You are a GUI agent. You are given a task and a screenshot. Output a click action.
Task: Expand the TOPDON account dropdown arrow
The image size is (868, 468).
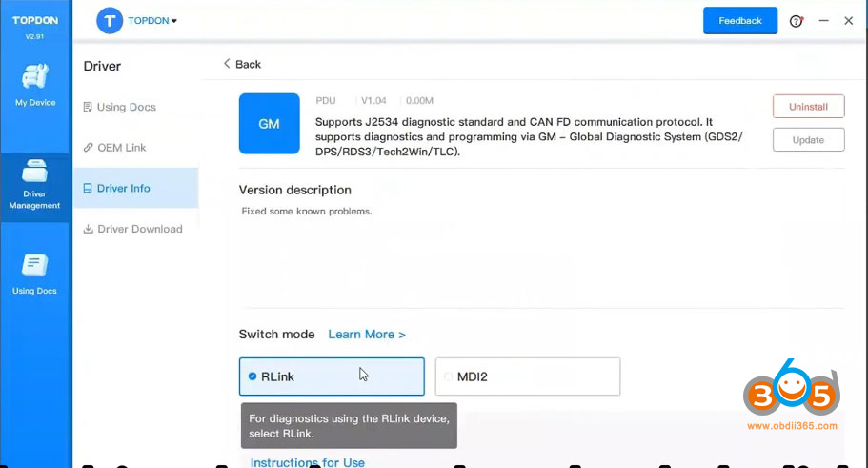coord(174,21)
